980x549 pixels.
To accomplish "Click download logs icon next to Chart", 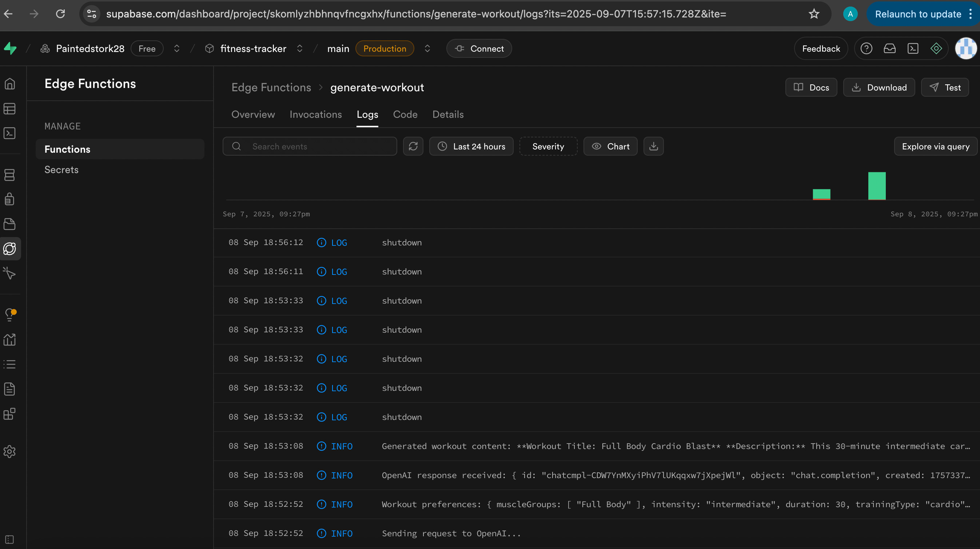I will 653,147.
